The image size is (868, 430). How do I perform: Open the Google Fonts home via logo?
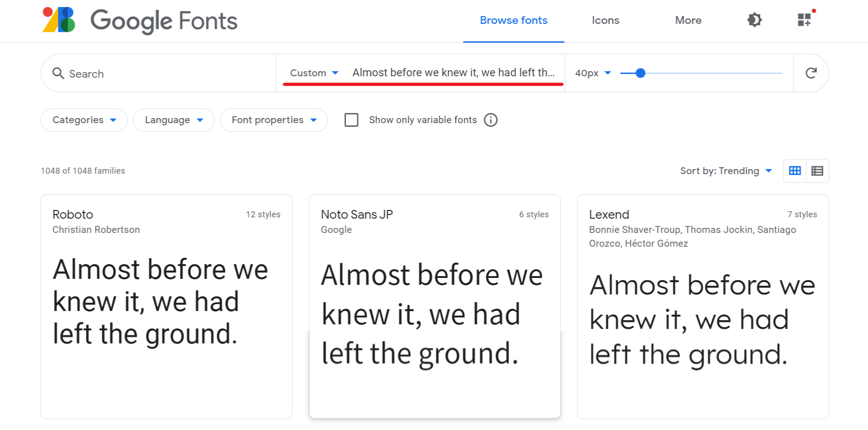(138, 21)
